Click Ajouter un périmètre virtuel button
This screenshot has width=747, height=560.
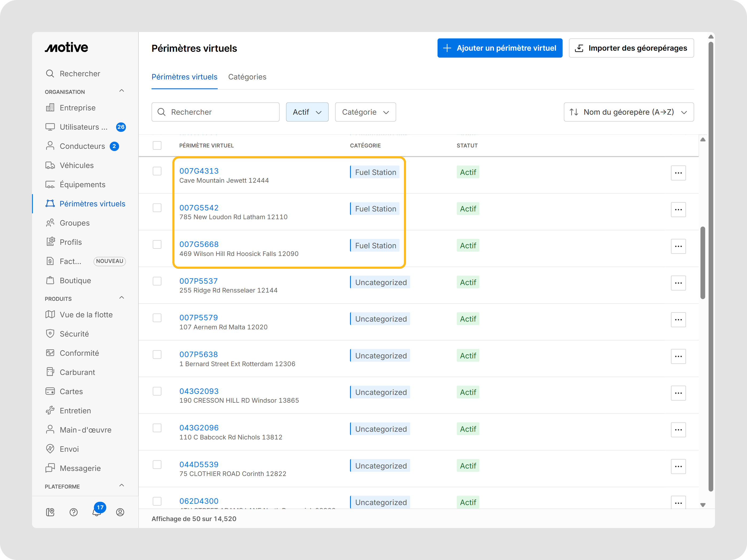499,48
